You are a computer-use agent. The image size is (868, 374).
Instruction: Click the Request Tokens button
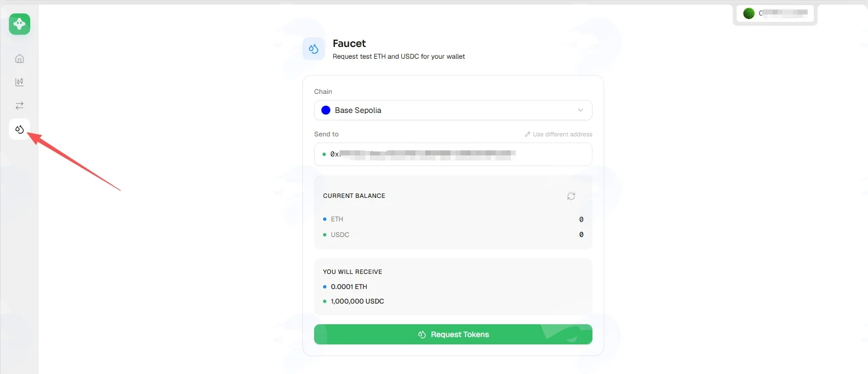coord(453,334)
